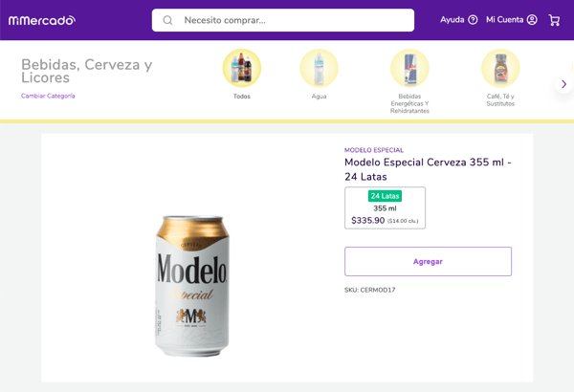Click the search magnifier icon
Viewport: 574px width, 392px height.
[x=167, y=20]
